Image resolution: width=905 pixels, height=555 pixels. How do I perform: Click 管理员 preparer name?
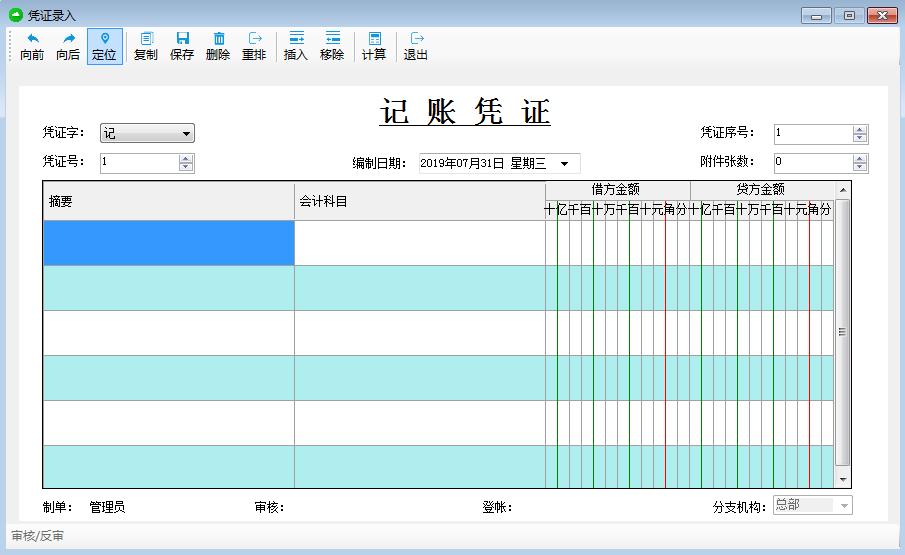pos(107,507)
